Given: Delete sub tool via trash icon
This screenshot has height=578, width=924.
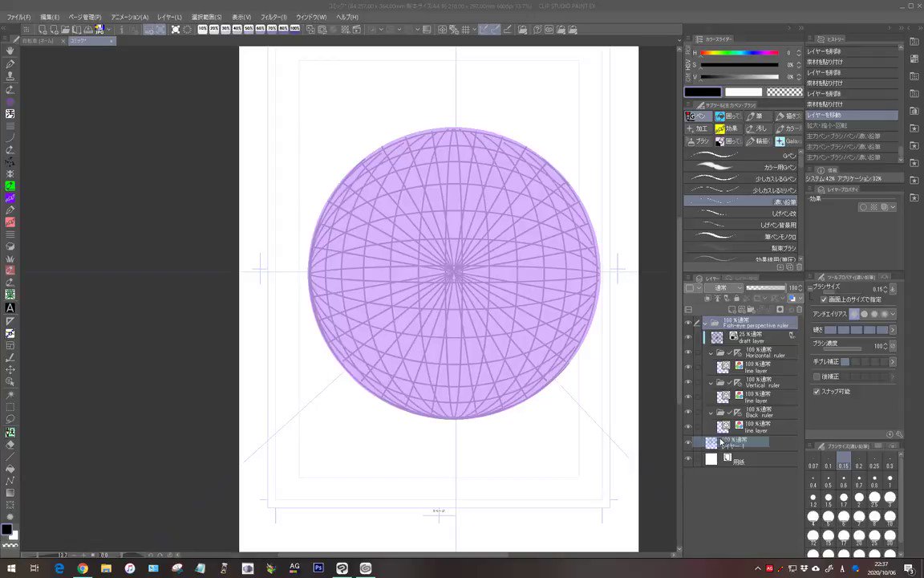Looking at the screenshot, I should pyautogui.click(x=799, y=267).
